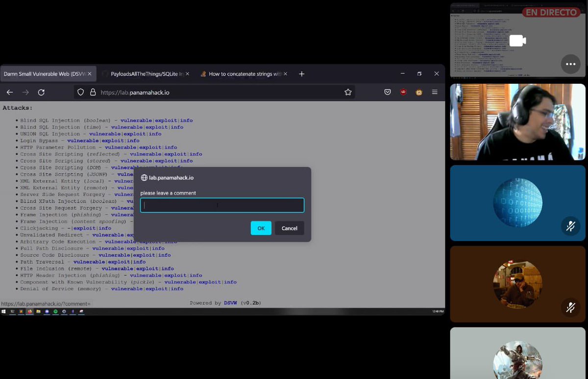The image size is (588, 379).
Task: Open vulnerable link for Path Traversal
Action: click(x=89, y=262)
